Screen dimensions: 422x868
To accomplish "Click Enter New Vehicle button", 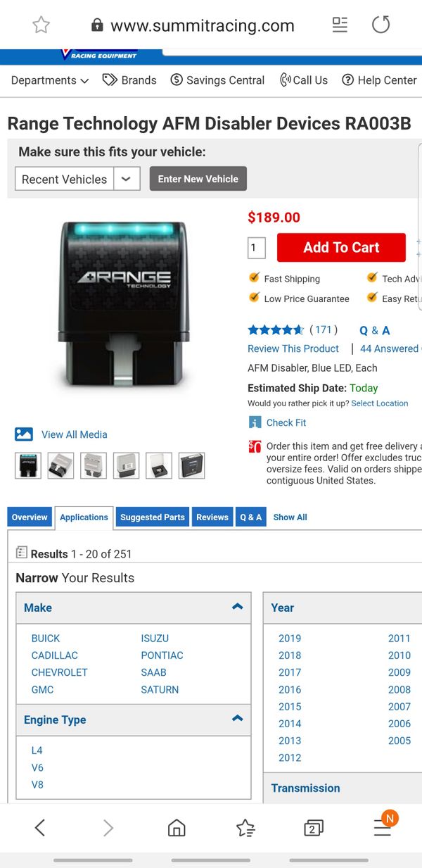I will coord(198,179).
